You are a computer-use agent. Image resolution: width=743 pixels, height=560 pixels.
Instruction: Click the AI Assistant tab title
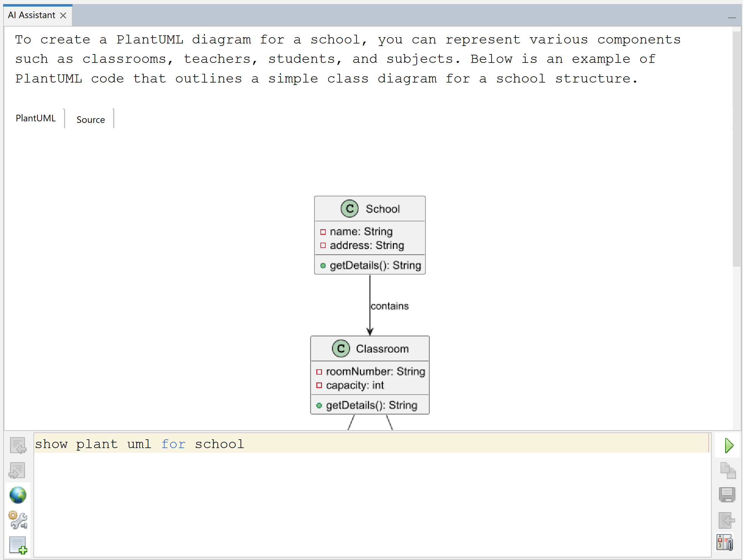point(31,15)
